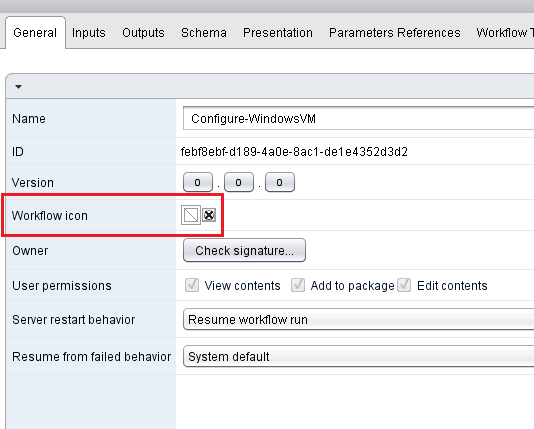Click the Check signature button

(x=244, y=250)
